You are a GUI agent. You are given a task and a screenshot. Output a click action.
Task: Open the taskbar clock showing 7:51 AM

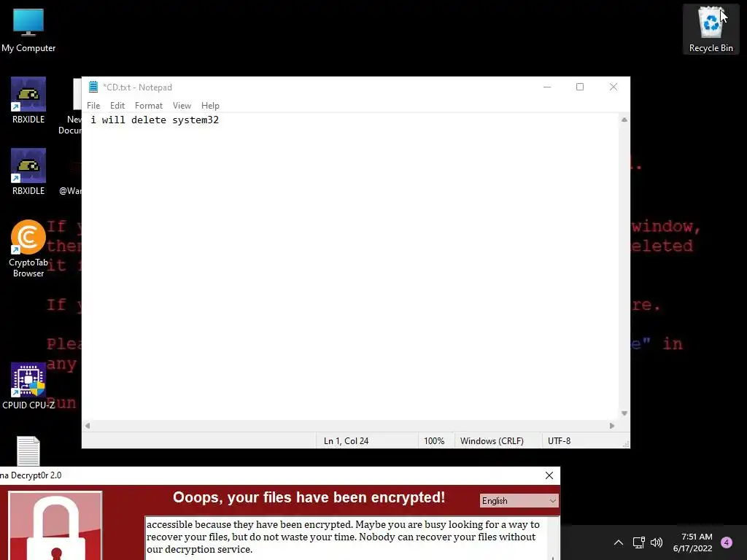click(x=693, y=542)
